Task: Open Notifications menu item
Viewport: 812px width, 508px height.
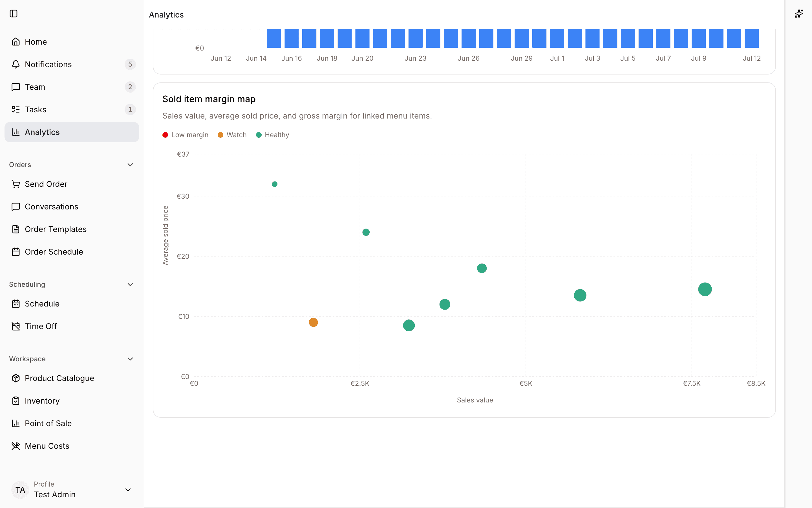Action: (x=72, y=64)
